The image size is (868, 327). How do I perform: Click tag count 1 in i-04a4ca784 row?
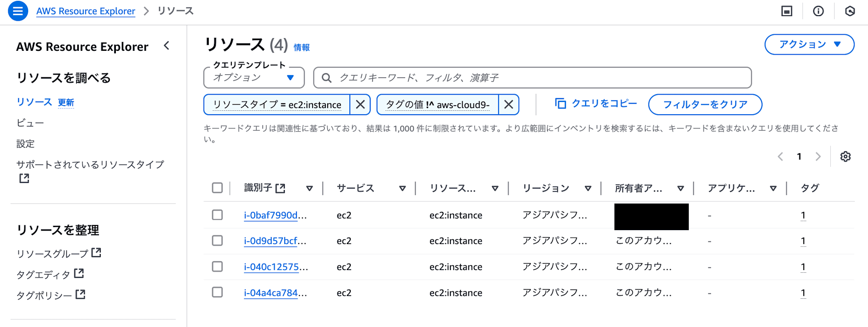coord(803,293)
